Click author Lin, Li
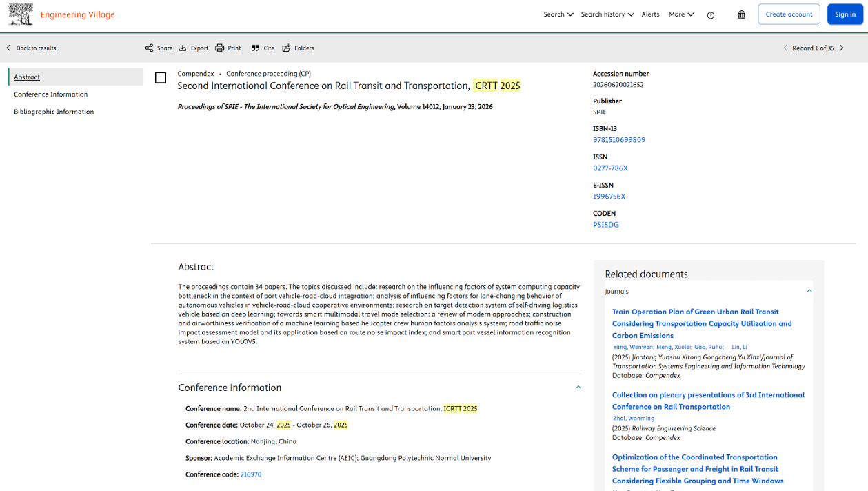This screenshot has height=491, width=868. (x=739, y=347)
